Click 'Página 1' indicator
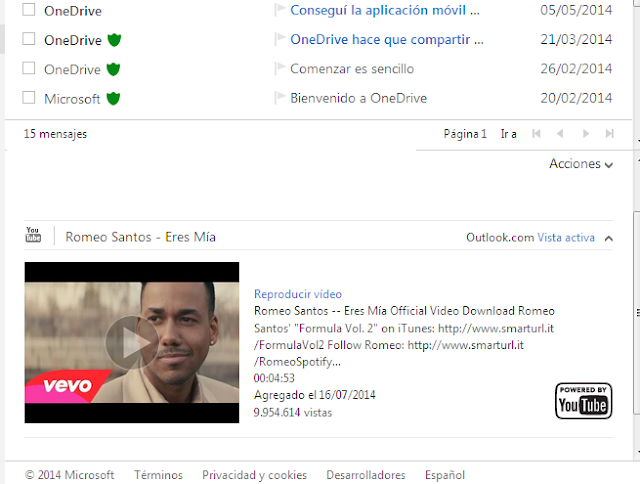 [x=465, y=134]
